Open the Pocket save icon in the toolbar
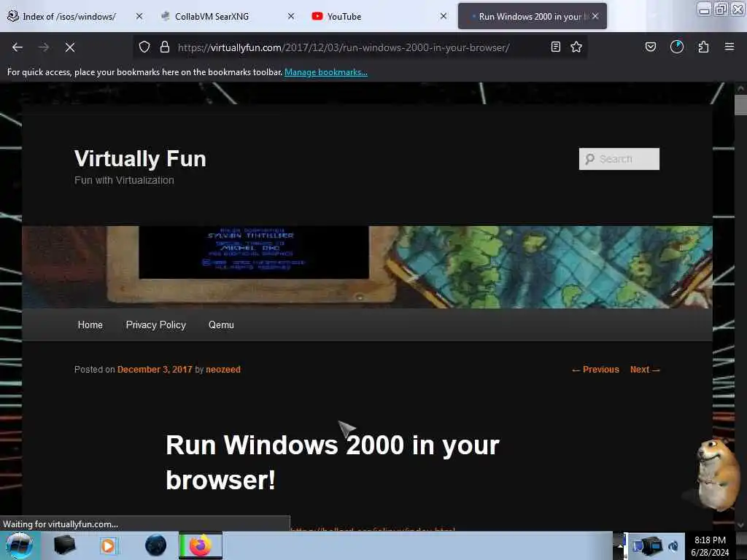 click(x=651, y=47)
